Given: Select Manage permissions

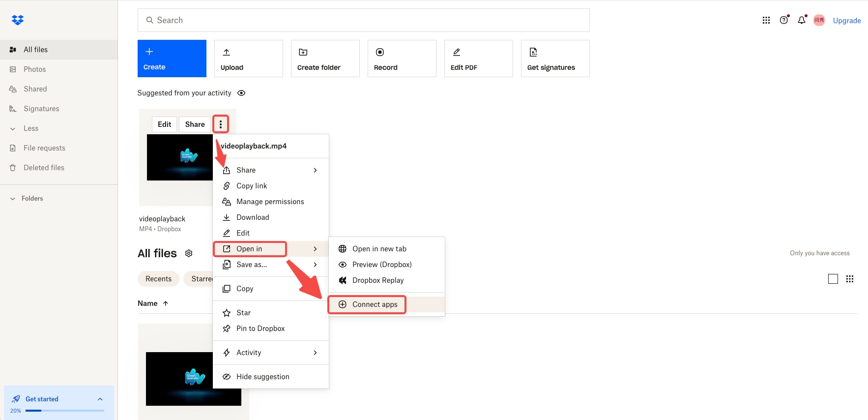Looking at the screenshot, I should 271,202.
